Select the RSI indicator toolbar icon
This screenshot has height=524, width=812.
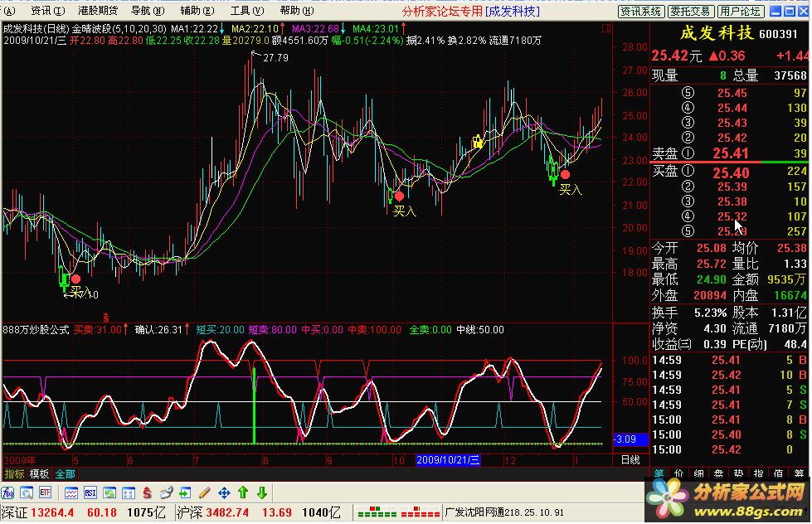pos(90,493)
